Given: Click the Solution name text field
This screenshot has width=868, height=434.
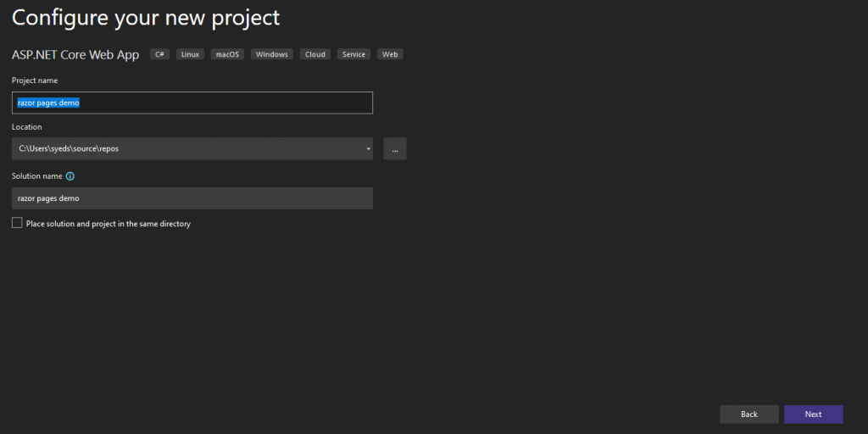Looking at the screenshot, I should (192, 198).
